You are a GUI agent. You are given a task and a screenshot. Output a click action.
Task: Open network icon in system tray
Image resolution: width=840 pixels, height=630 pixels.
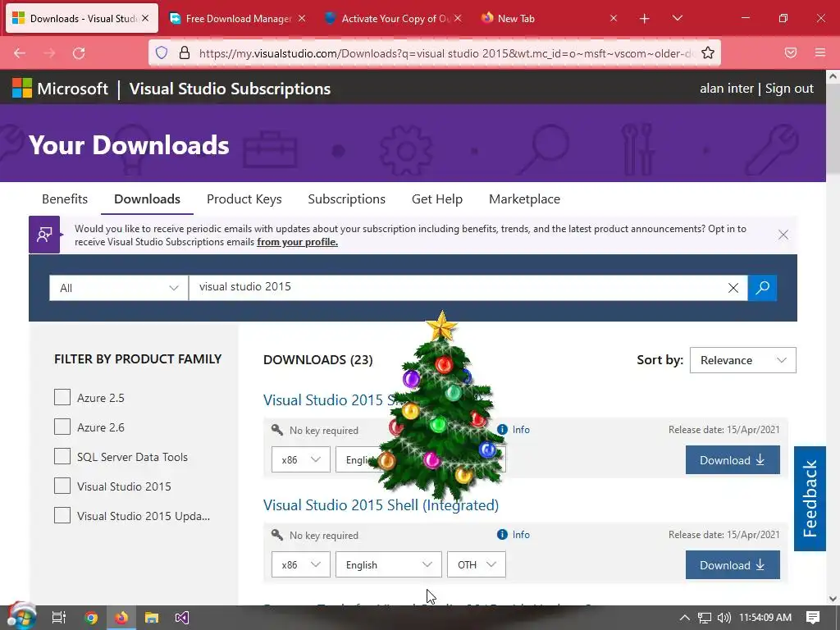(x=705, y=618)
